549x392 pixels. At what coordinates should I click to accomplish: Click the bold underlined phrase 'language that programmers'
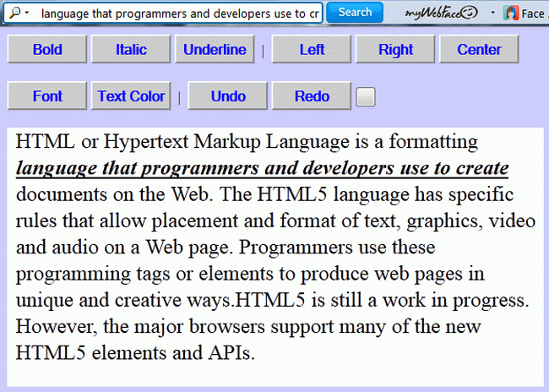[137, 168]
